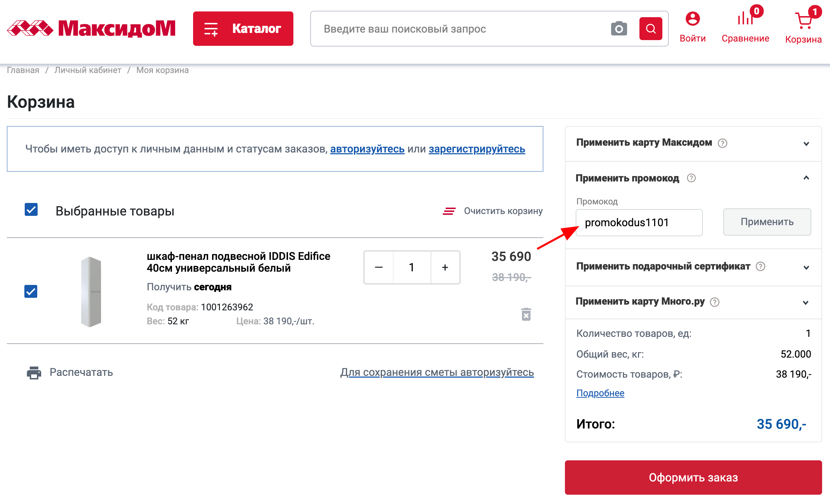Open the Подробнее link
Viewport: 830px width, 504px height.
[600, 393]
